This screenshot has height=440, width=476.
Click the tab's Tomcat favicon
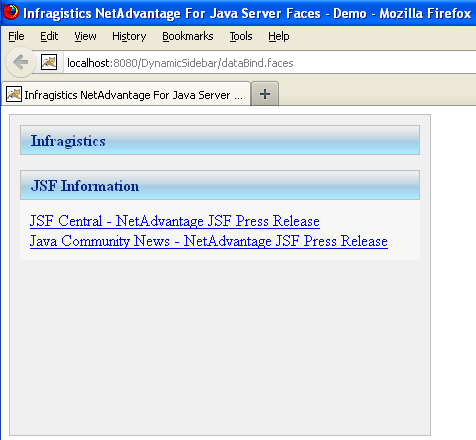point(14,94)
